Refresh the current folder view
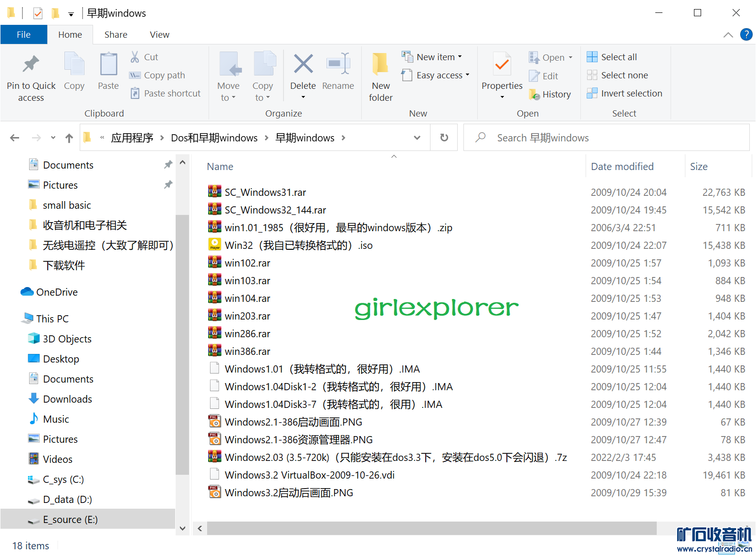756x555 pixels. pyautogui.click(x=444, y=138)
